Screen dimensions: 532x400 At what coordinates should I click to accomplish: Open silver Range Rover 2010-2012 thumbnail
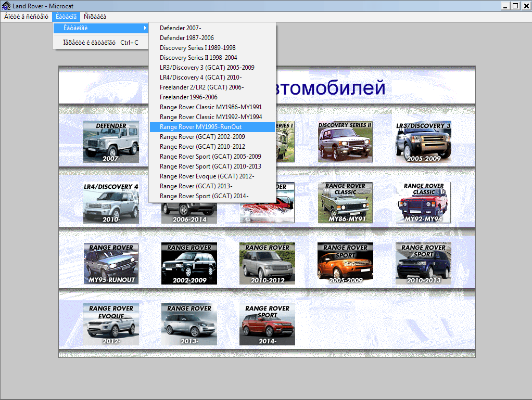(x=267, y=263)
